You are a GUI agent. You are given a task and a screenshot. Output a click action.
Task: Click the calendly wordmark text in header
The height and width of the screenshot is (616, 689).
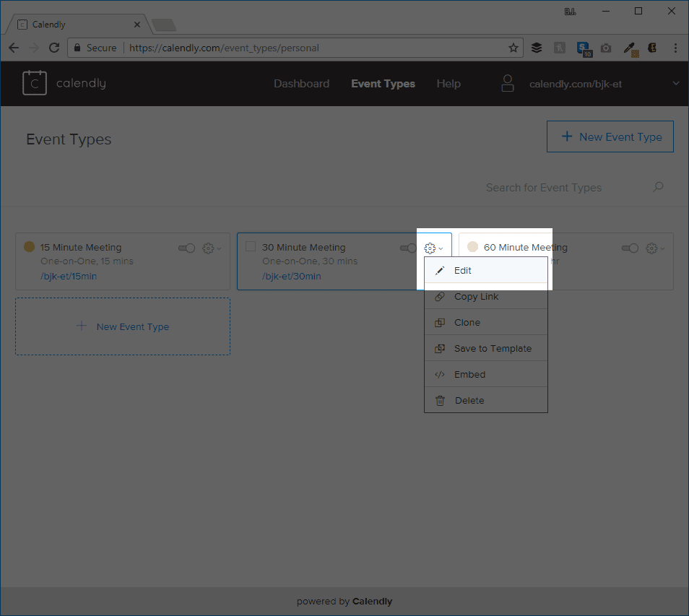(x=81, y=83)
